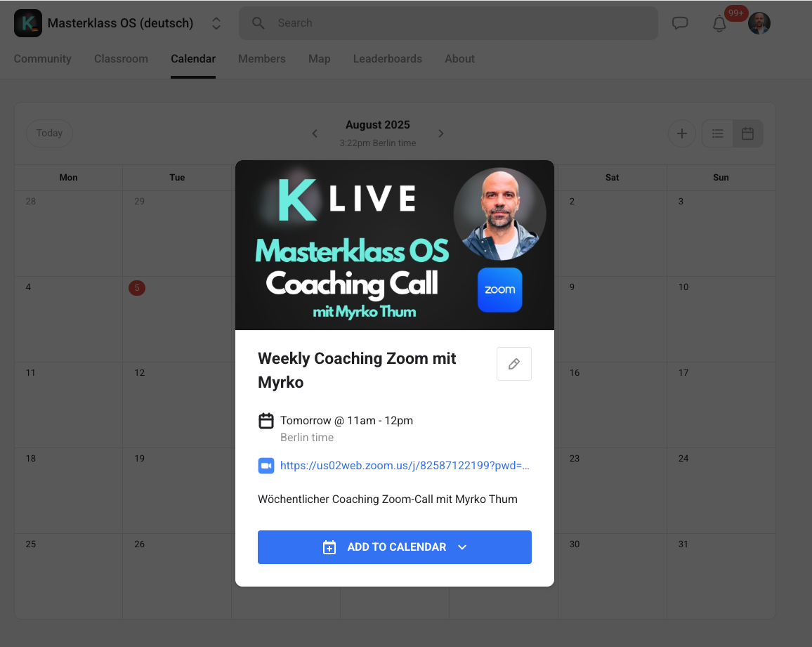Open the notifications bell
The height and width of the screenshot is (647, 812).
click(719, 24)
